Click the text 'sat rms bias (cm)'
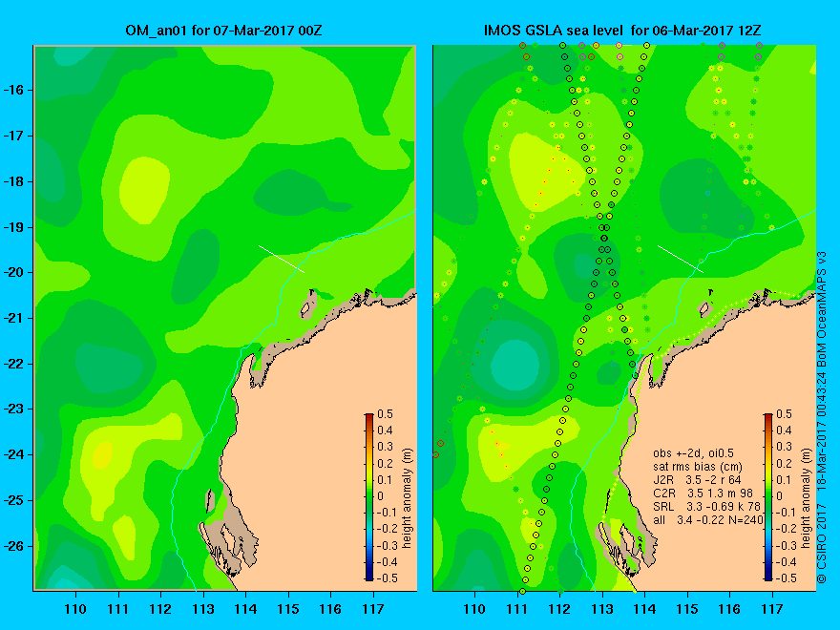This screenshot has width=840, height=630. pyautogui.click(x=698, y=467)
